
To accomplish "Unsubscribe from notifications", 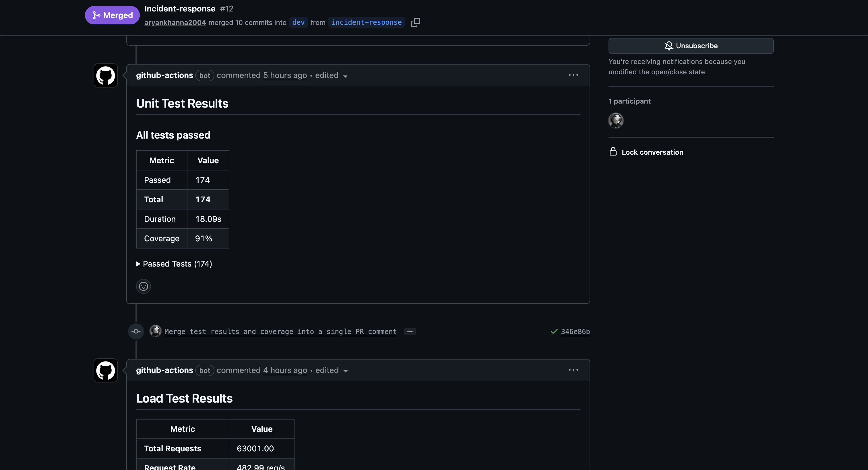I will click(x=690, y=46).
